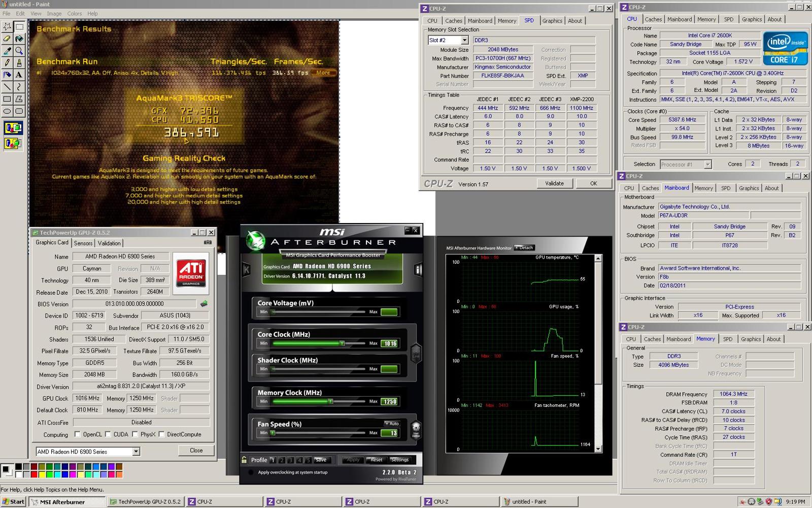Select the Line tool in Paint

[7, 87]
